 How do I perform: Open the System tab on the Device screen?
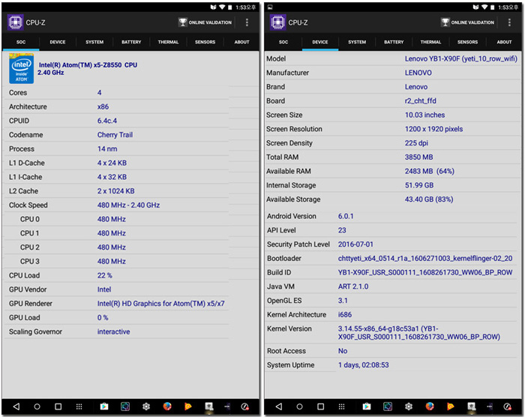pos(357,42)
